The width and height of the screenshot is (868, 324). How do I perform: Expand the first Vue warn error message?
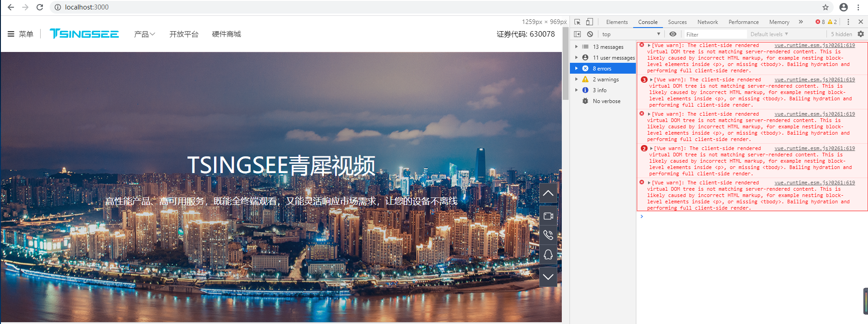[x=649, y=45]
